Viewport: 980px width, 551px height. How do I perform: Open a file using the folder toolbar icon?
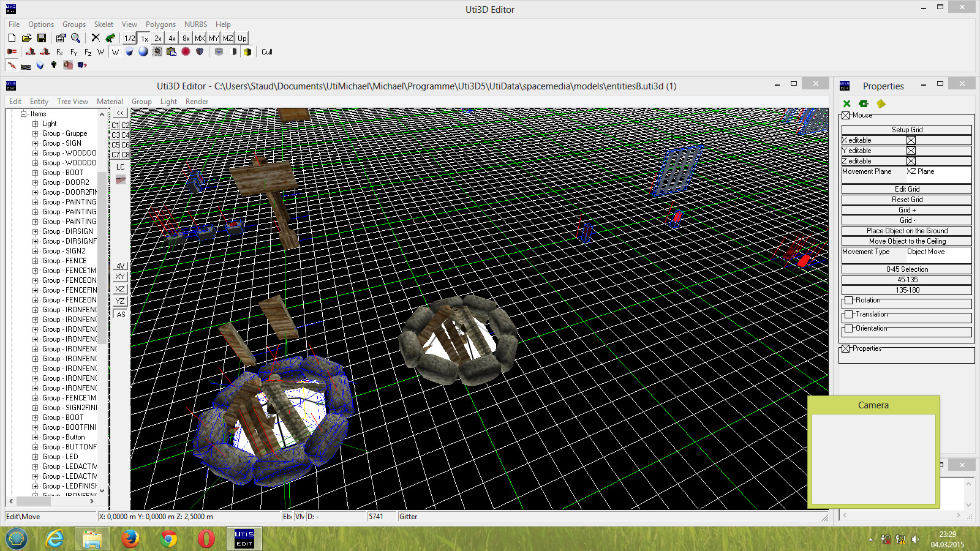pyautogui.click(x=26, y=37)
